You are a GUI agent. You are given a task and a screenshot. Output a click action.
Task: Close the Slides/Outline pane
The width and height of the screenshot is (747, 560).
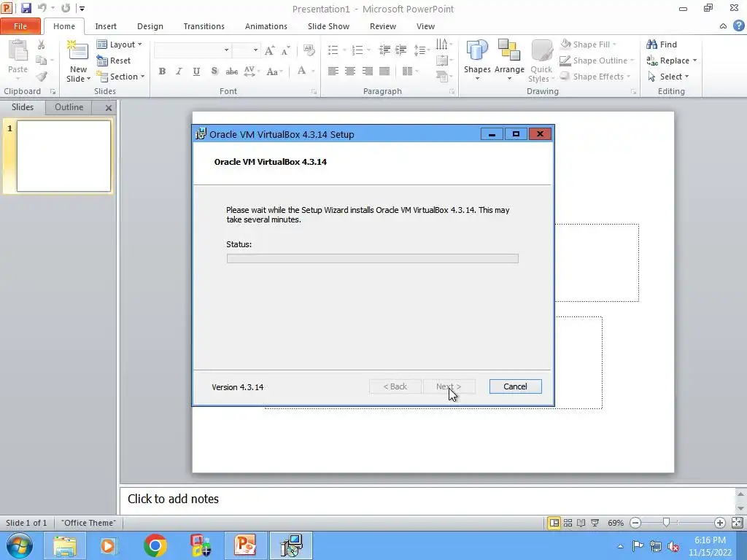point(109,108)
